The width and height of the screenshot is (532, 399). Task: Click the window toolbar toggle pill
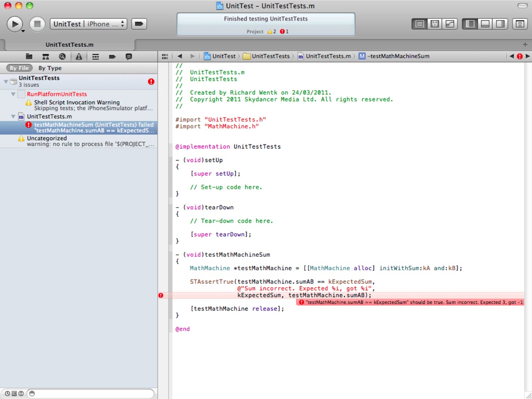522,6
